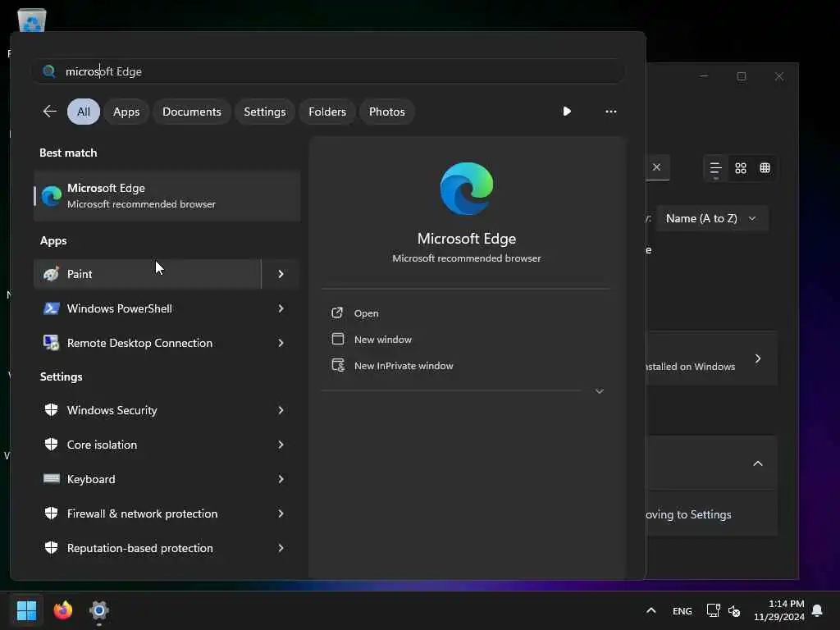
Task: Select the Folders filter tab
Action: coord(327,112)
